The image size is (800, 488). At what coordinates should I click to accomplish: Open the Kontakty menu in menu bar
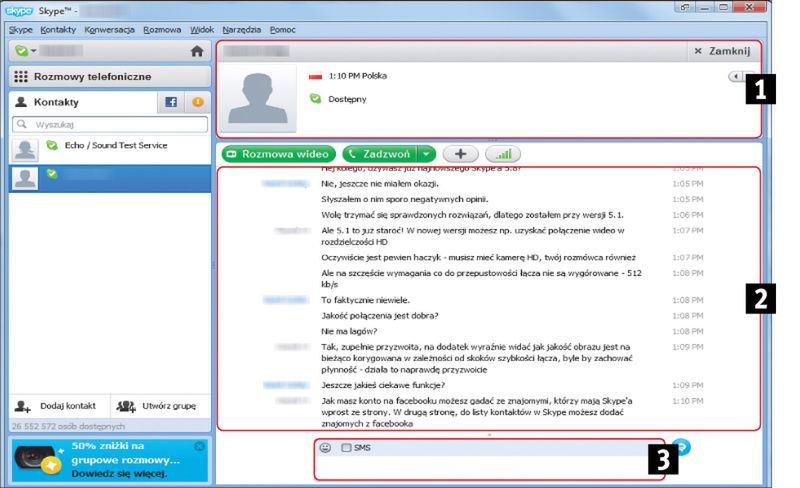click(58, 30)
